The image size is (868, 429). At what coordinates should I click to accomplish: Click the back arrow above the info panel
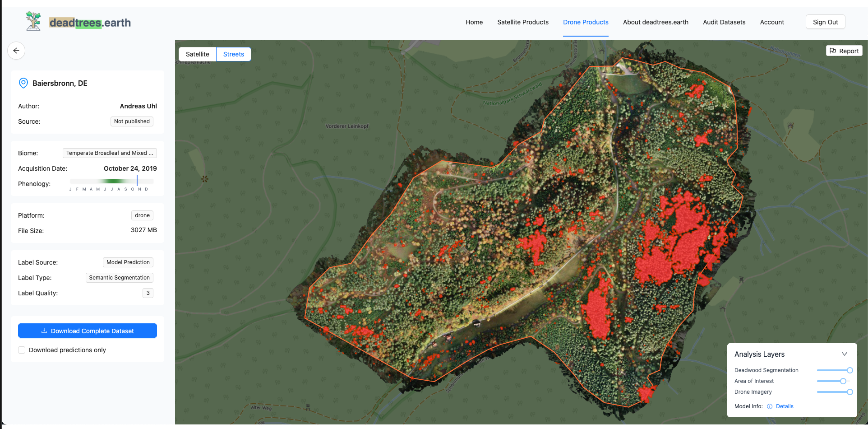(x=16, y=51)
